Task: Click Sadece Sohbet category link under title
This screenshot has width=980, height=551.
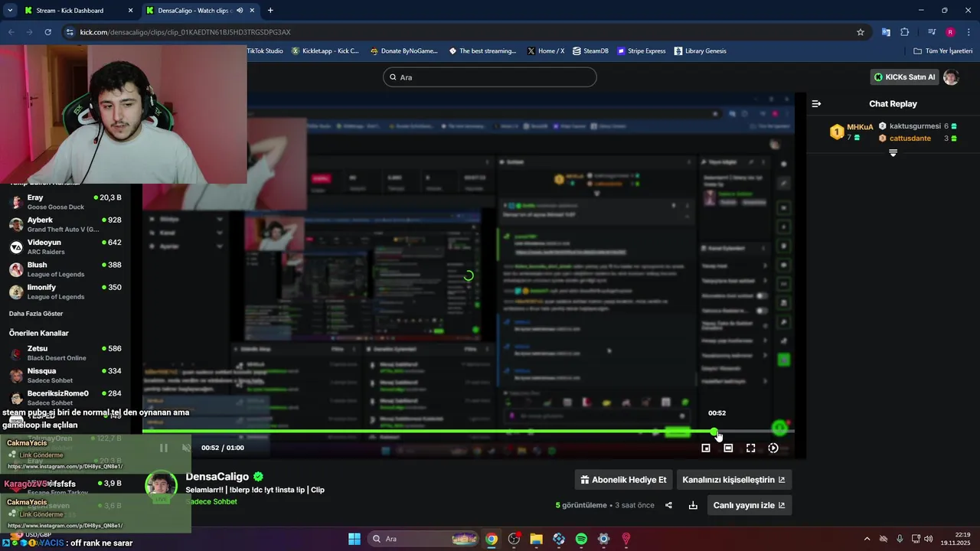Action: [x=212, y=502]
